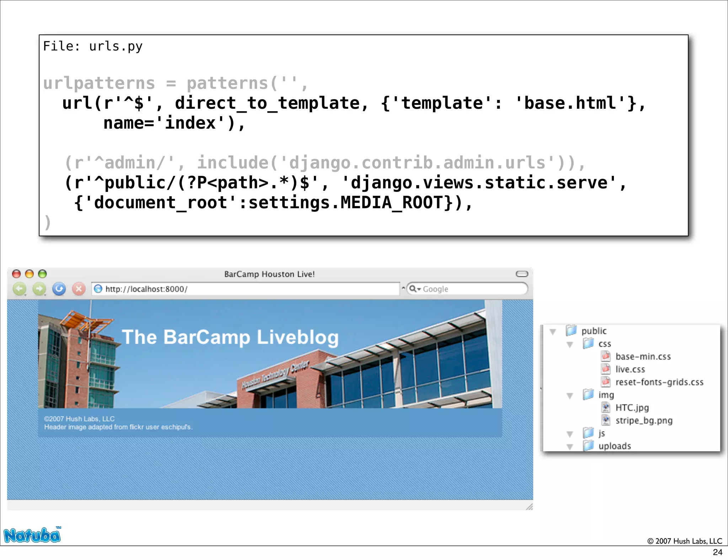Select the uploads folder icon
Viewport: 728px width, 560px height.
[x=588, y=446]
